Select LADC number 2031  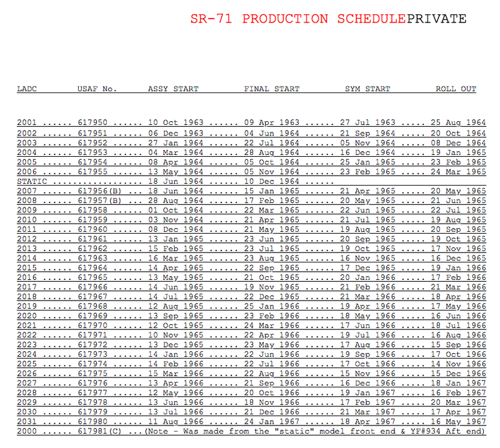point(27,422)
